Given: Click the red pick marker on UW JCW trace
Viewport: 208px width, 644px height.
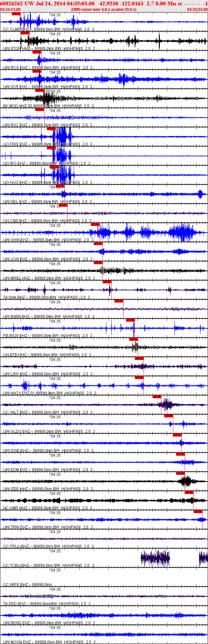Looking at the screenshot, I should tap(98, 243).
